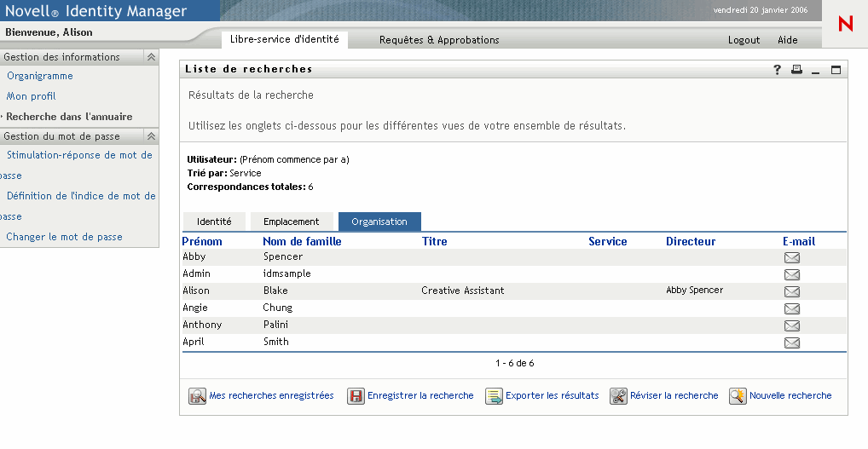
Task: Go to Mon profil
Action: pos(31,96)
